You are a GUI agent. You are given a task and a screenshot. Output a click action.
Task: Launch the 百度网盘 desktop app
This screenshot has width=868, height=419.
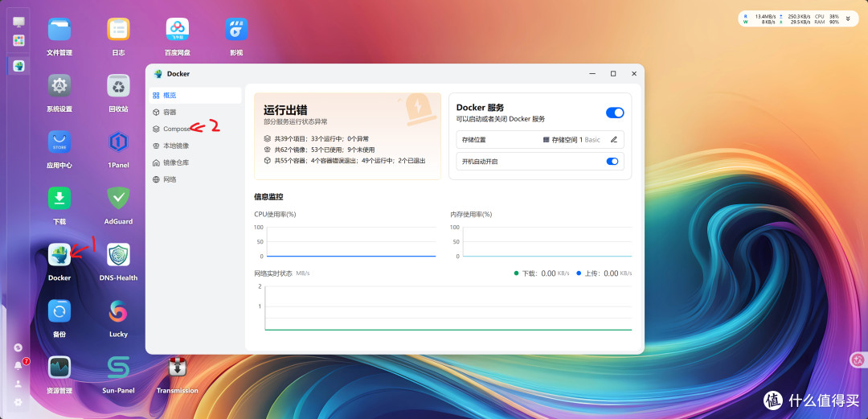177,30
